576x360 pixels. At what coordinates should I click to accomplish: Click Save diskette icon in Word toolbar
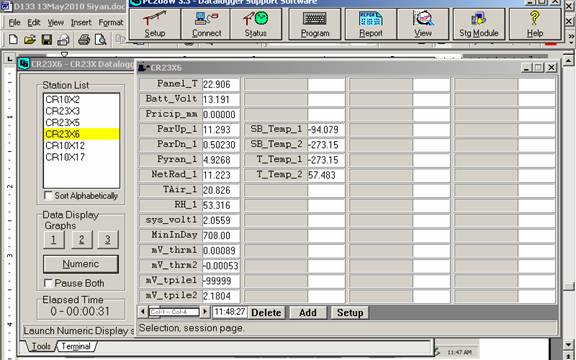47,39
